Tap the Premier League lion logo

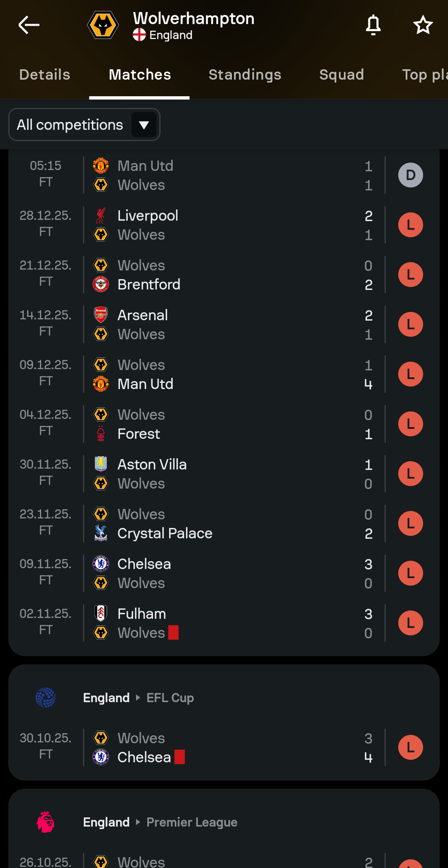(x=46, y=822)
